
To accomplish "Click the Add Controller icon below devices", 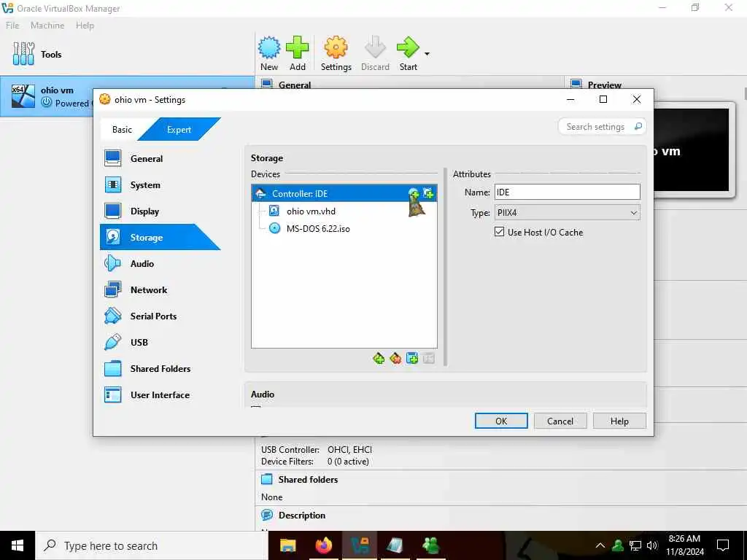I will [379, 359].
